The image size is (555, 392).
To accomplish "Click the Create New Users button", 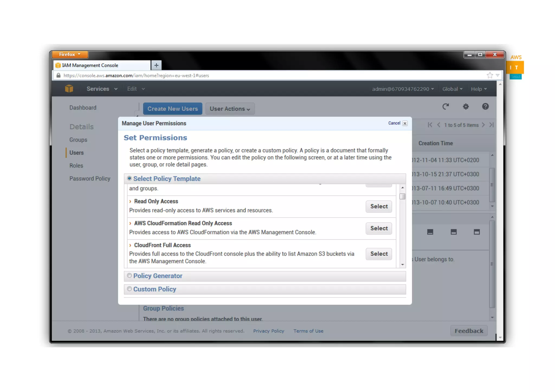I will click(x=173, y=109).
